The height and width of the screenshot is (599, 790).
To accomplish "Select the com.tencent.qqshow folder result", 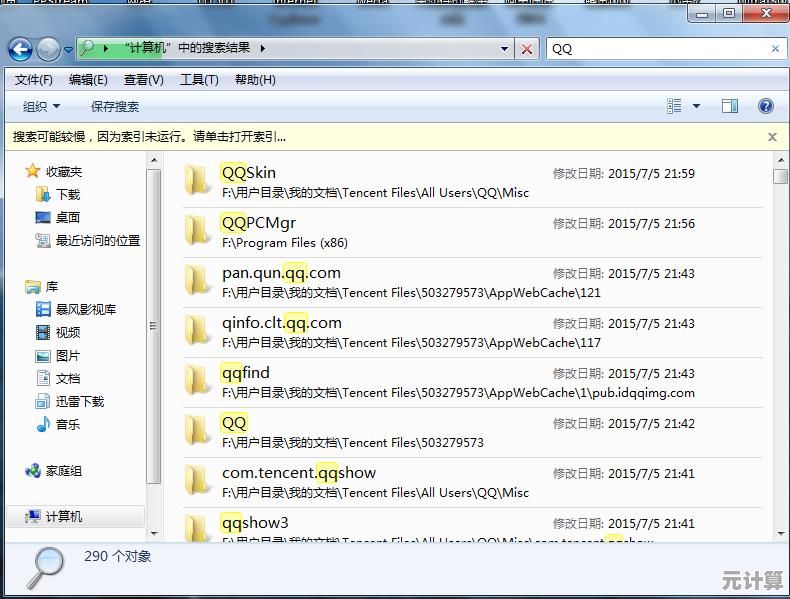I will pos(473,482).
